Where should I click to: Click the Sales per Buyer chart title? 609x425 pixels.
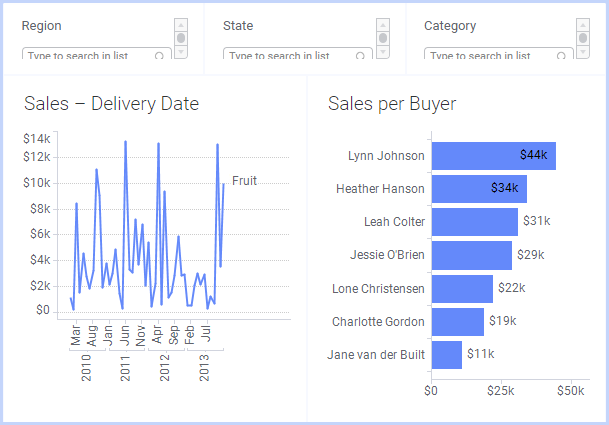pyautogui.click(x=392, y=103)
